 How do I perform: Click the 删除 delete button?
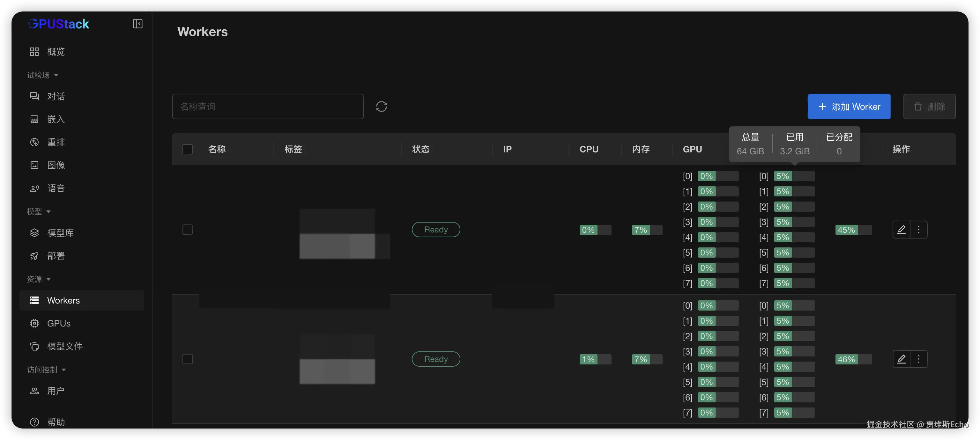coord(929,106)
